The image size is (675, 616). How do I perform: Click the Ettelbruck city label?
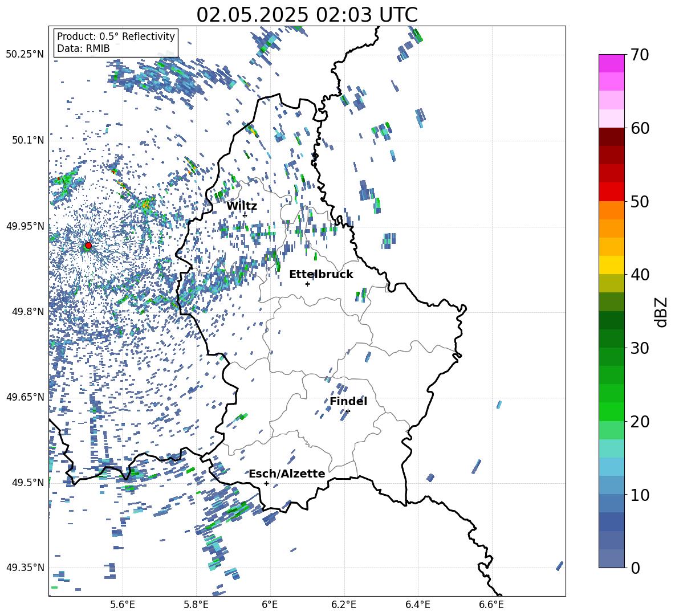tap(321, 275)
